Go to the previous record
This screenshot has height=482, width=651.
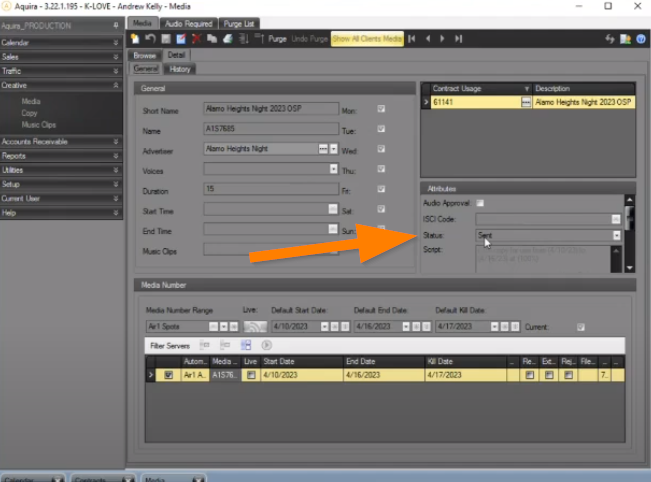pyautogui.click(x=428, y=39)
